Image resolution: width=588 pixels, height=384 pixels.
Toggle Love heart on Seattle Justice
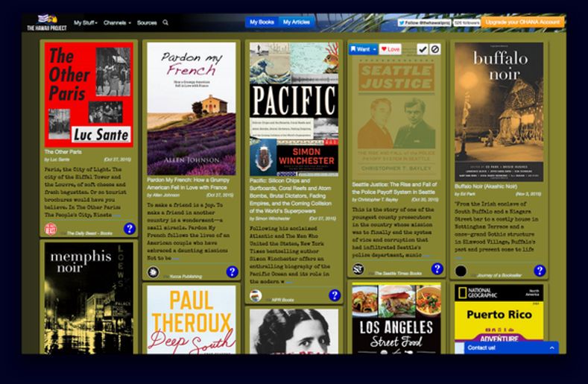pyautogui.click(x=391, y=49)
